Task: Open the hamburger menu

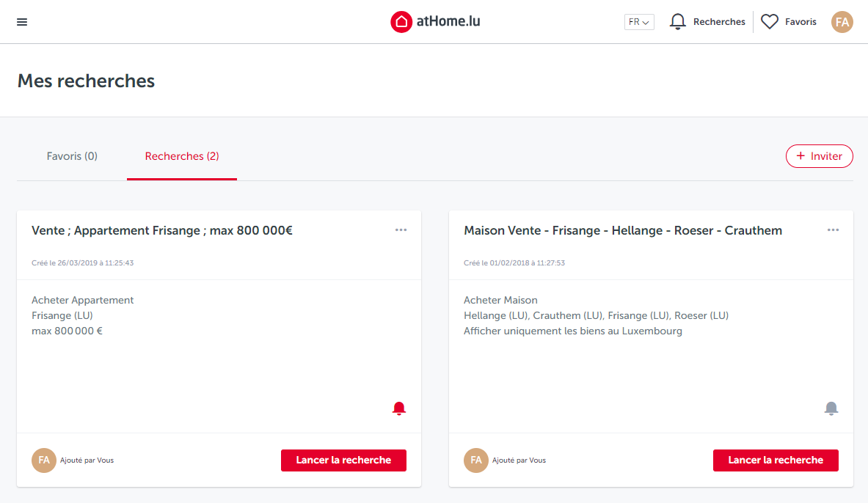Action: [22, 22]
